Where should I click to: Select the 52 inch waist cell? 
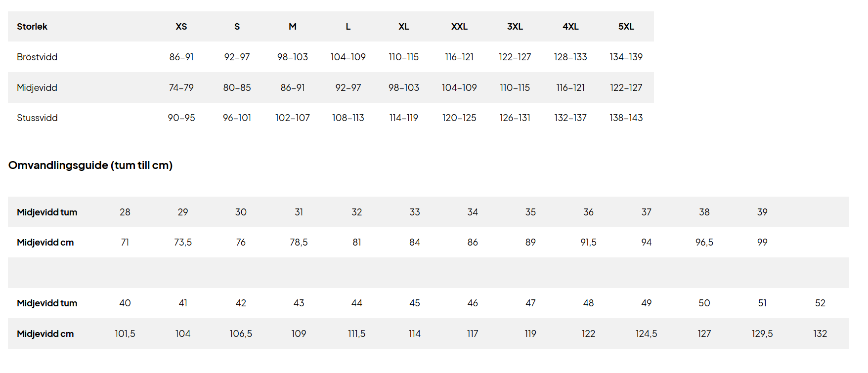[820, 303]
